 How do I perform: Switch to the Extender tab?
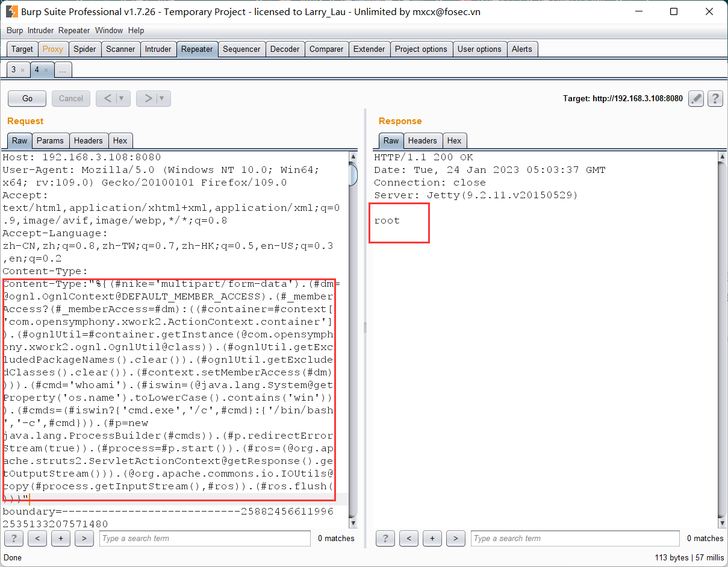[369, 49]
